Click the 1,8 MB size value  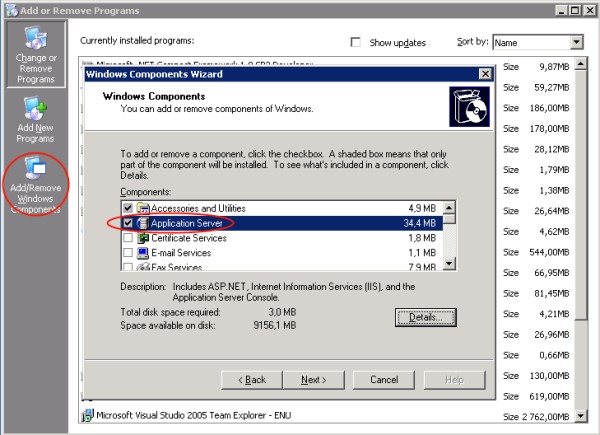click(422, 238)
